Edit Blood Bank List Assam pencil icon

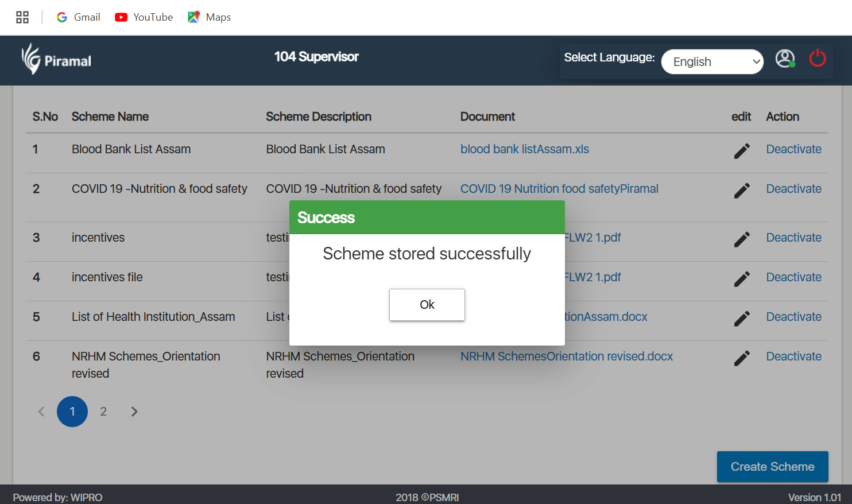742,151
